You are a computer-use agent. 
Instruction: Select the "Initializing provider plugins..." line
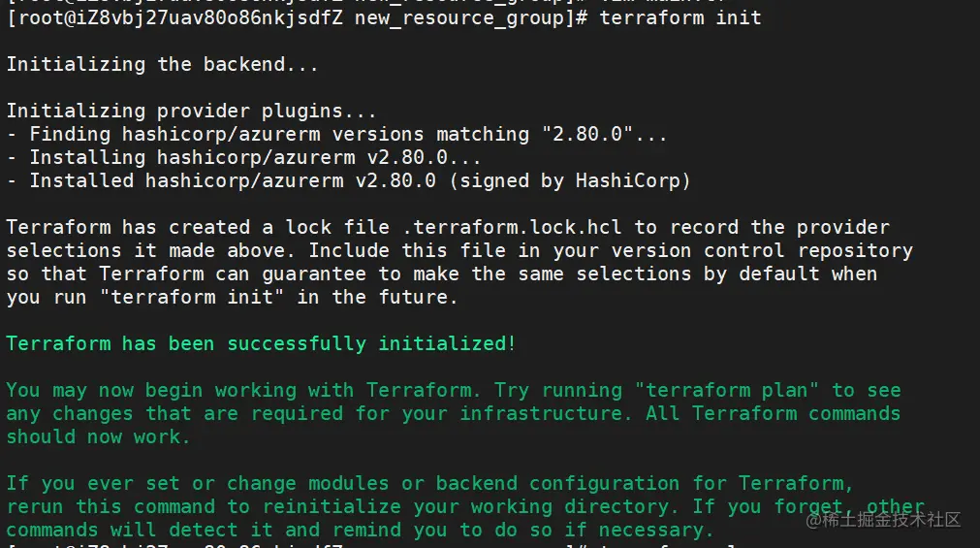(191, 112)
